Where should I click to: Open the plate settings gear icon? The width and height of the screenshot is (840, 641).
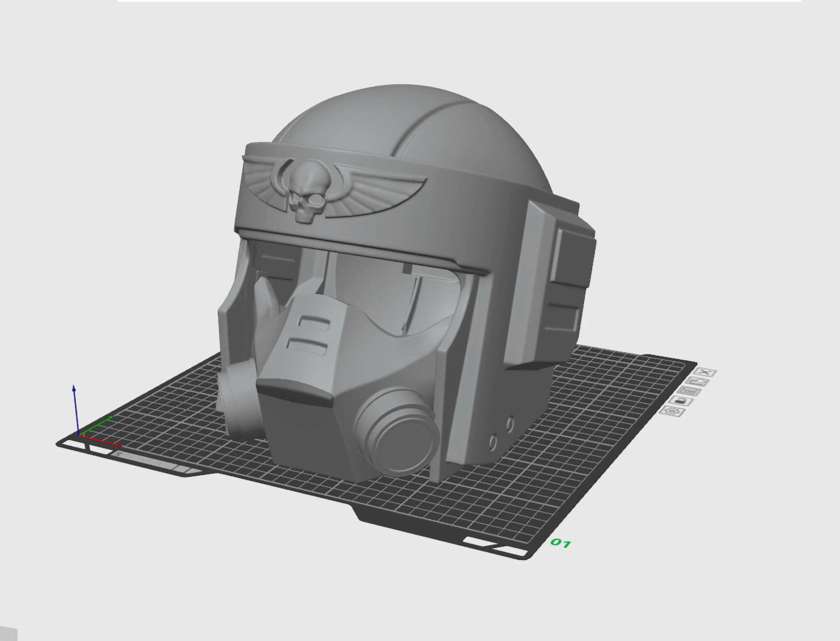(x=672, y=411)
